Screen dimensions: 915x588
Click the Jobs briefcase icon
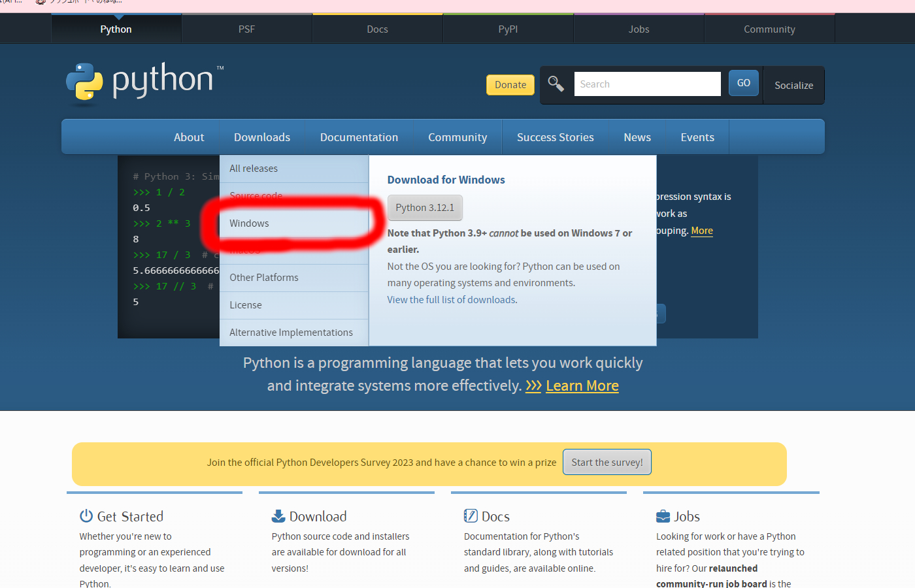[662, 515]
